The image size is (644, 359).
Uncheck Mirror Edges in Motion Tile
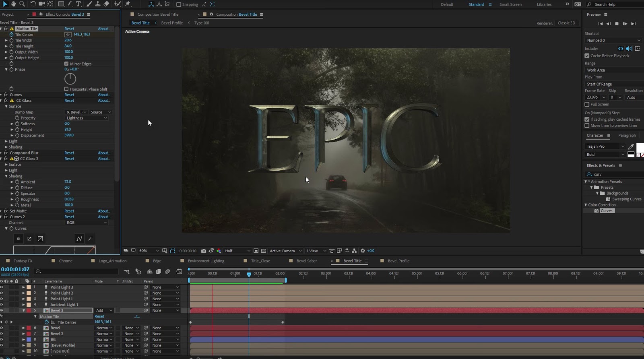(x=66, y=64)
